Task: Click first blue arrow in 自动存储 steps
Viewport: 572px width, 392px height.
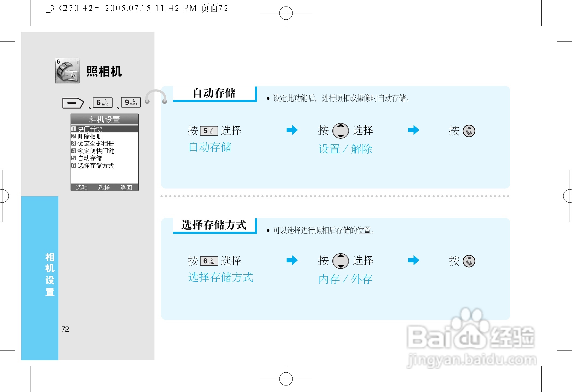Action: point(292,130)
